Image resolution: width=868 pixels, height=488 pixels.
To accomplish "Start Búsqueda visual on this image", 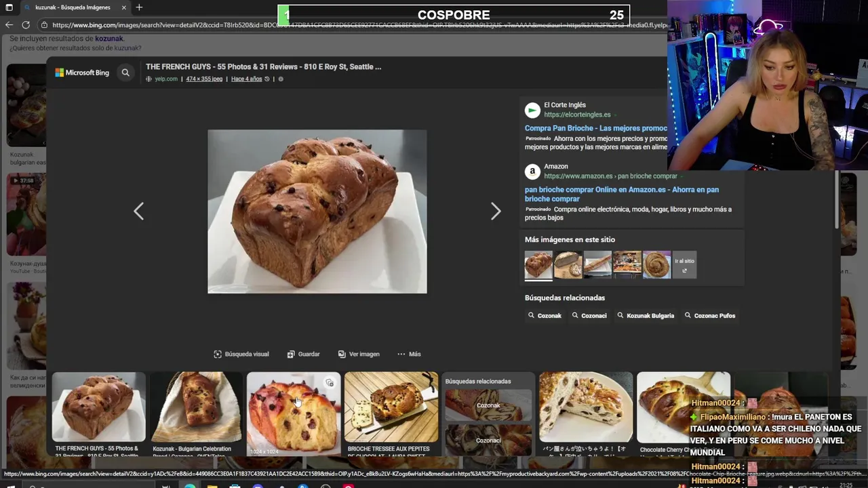I will coord(241,354).
